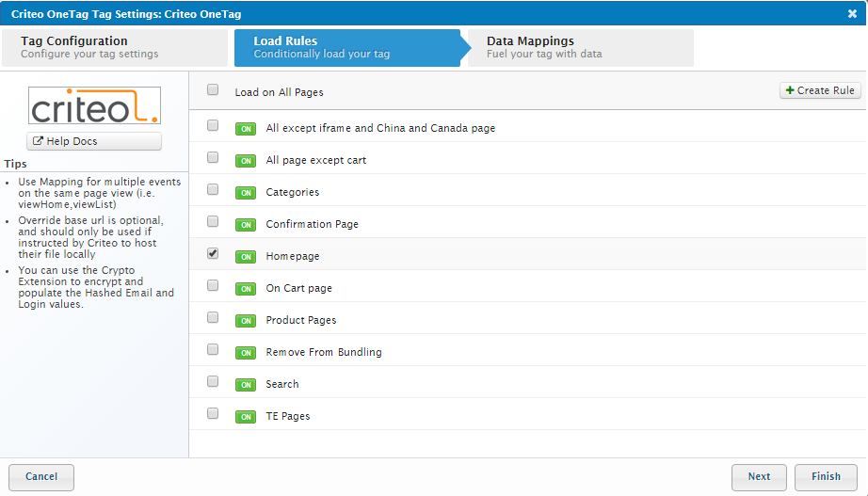Image resolution: width=868 pixels, height=496 pixels.
Task: Click the tip about Mapping for multiple events
Action: click(x=100, y=193)
